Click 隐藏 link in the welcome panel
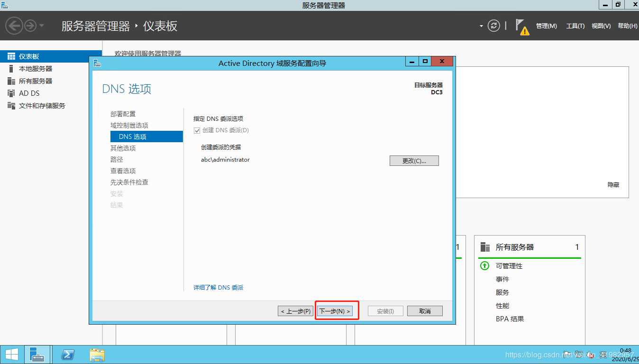 coord(613,185)
